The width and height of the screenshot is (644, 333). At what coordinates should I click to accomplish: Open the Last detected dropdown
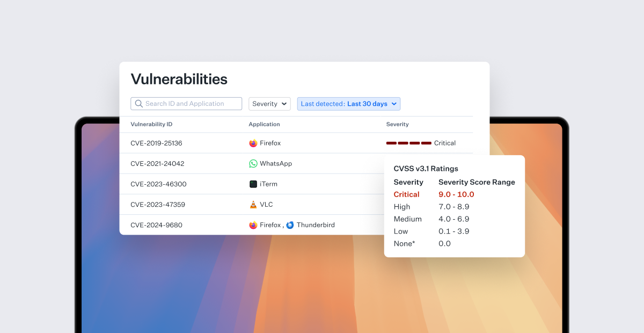[x=348, y=104]
